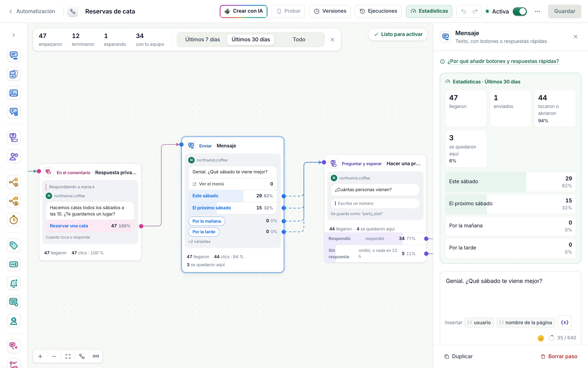This screenshot has width=588, height=368.
Task: Add an image step from sidebar
Action: point(14,93)
